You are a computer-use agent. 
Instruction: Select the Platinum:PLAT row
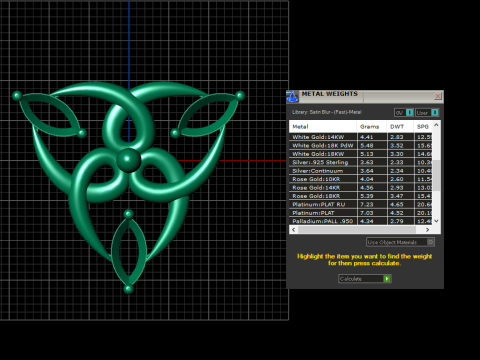click(x=361, y=213)
